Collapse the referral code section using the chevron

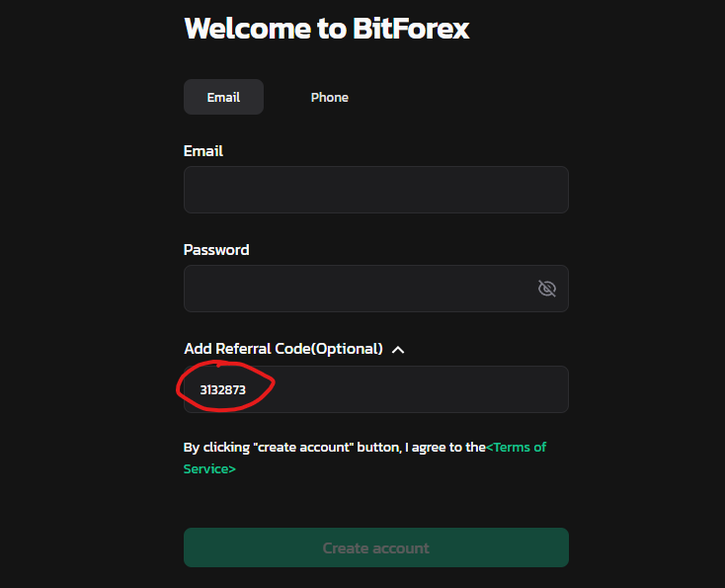click(398, 350)
